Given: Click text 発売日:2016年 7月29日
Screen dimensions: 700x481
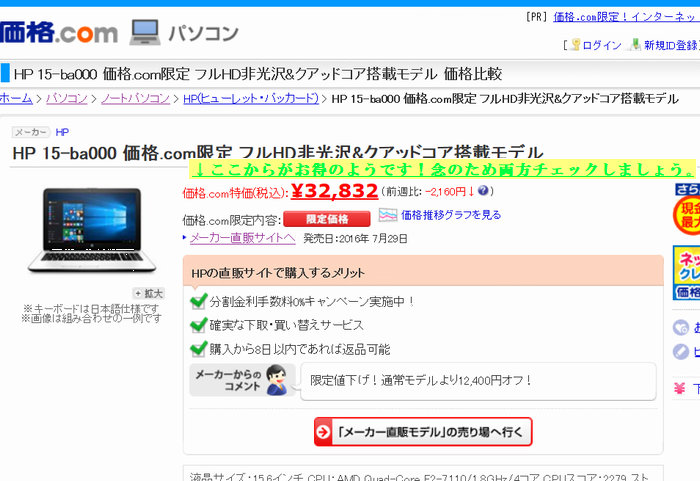Looking at the screenshot, I should (355, 238).
